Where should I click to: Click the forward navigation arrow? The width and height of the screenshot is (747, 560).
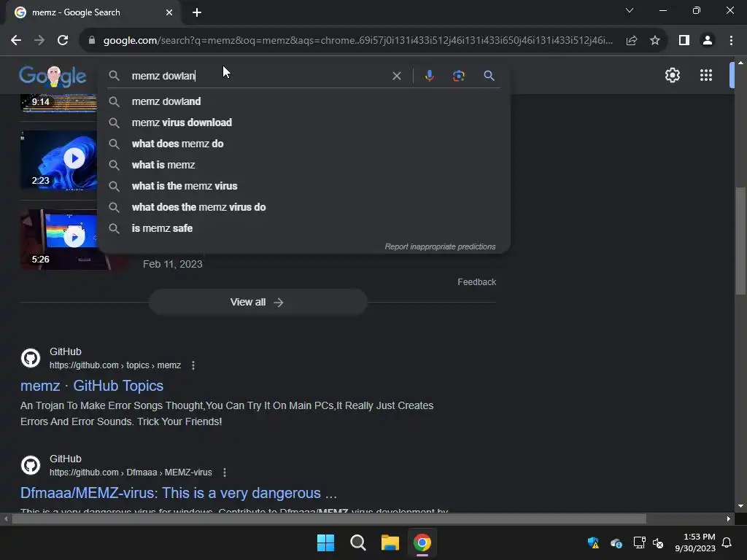point(39,41)
